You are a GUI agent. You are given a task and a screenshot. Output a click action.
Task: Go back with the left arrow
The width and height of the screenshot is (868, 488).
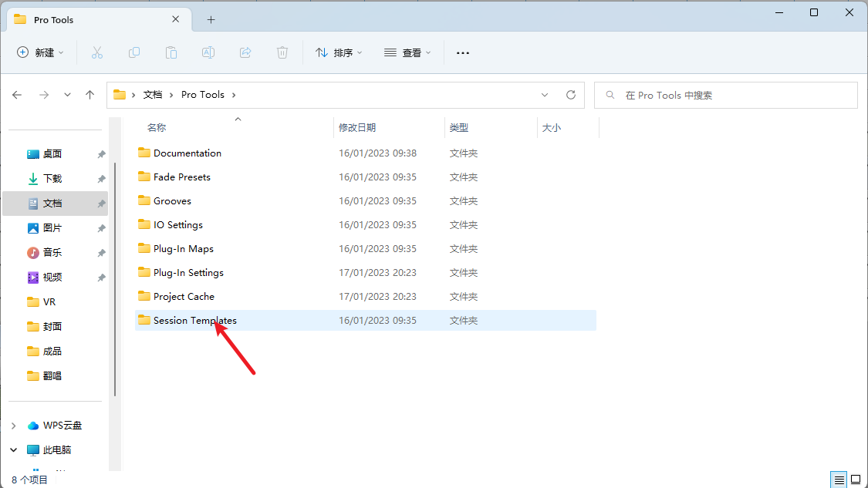[17, 95]
